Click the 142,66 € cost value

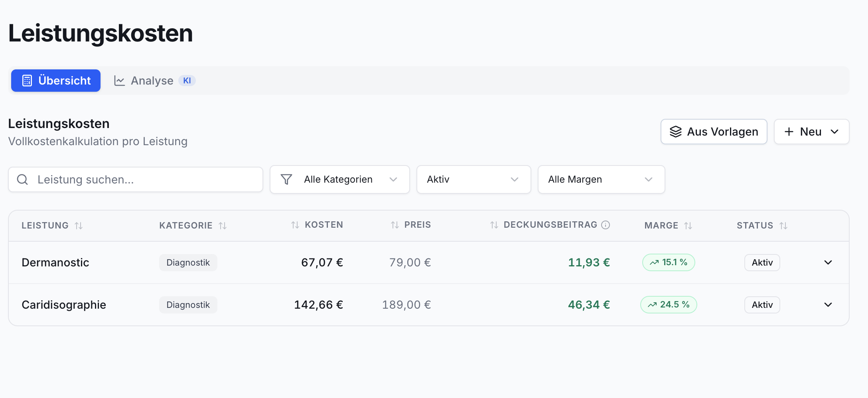click(318, 305)
